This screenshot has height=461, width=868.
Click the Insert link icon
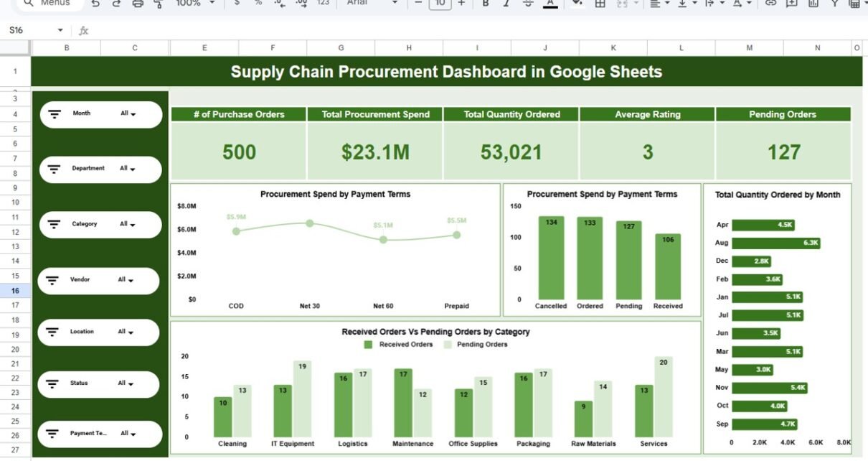tap(770, 4)
